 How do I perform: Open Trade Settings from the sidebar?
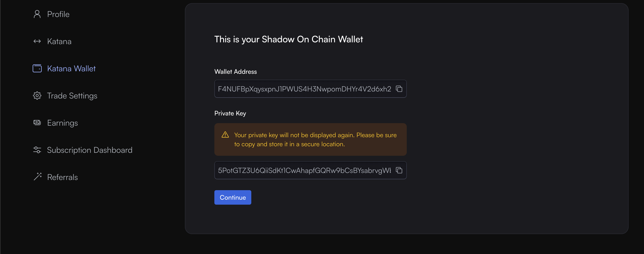72,96
